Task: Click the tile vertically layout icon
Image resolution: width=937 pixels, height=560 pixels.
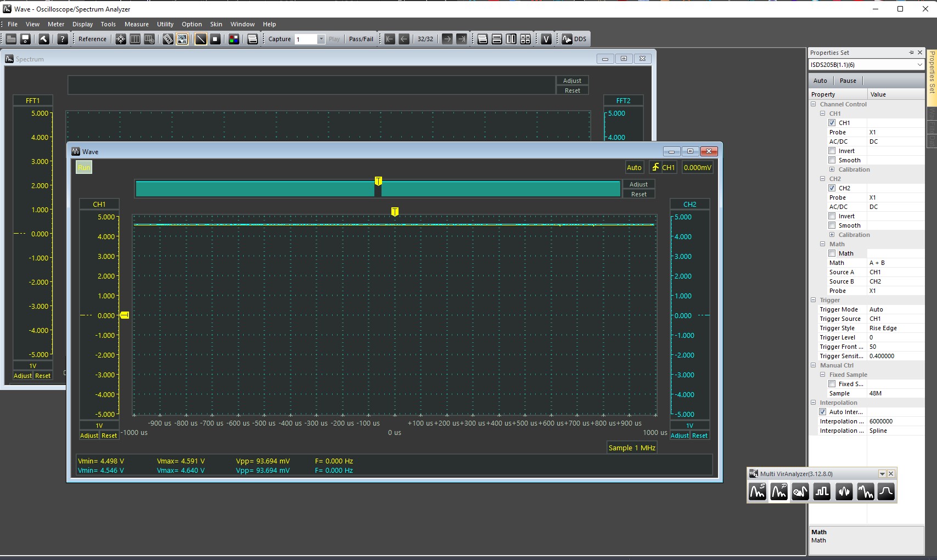Action: tap(511, 39)
